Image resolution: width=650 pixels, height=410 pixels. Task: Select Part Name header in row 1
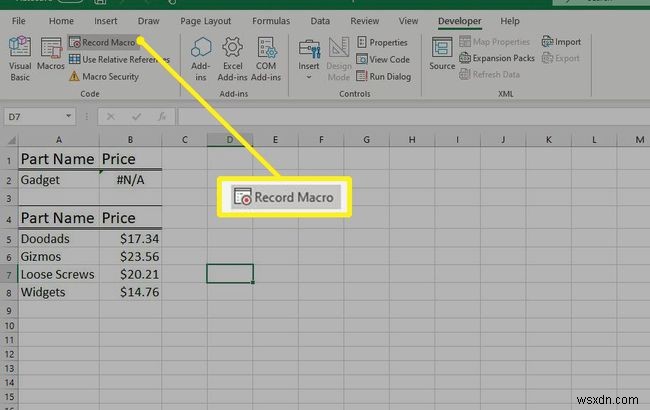(x=59, y=159)
